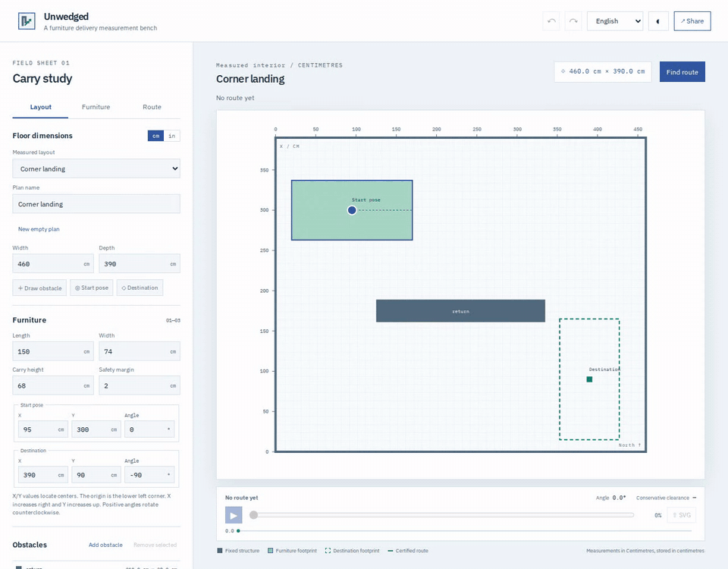
Task: Click the blue start pose marker dot
Action: [x=352, y=210]
